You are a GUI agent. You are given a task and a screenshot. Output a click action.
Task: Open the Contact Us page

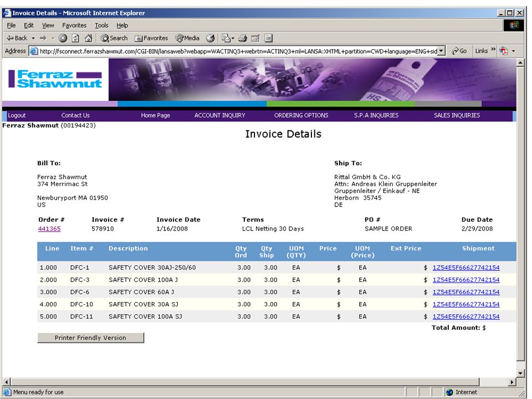click(75, 115)
